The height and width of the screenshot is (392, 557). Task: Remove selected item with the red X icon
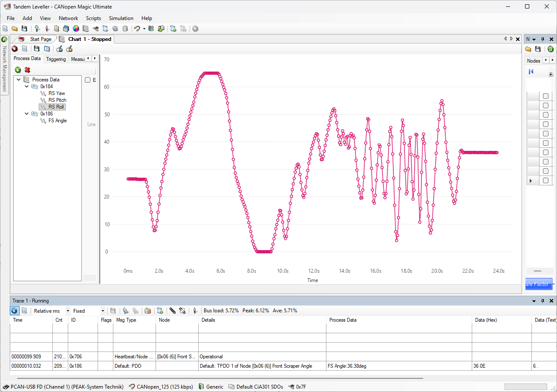pos(27,70)
